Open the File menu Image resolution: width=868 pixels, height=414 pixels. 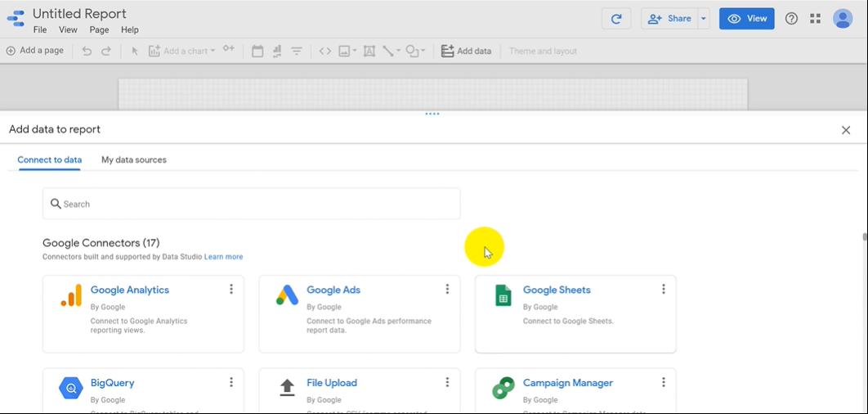pyautogui.click(x=40, y=30)
